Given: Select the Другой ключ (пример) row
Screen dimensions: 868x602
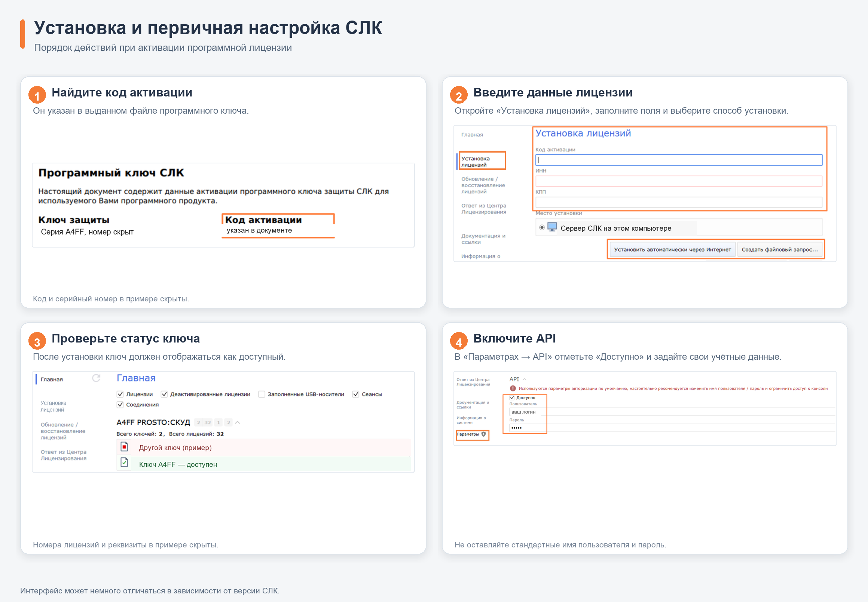Looking at the screenshot, I should click(263, 447).
